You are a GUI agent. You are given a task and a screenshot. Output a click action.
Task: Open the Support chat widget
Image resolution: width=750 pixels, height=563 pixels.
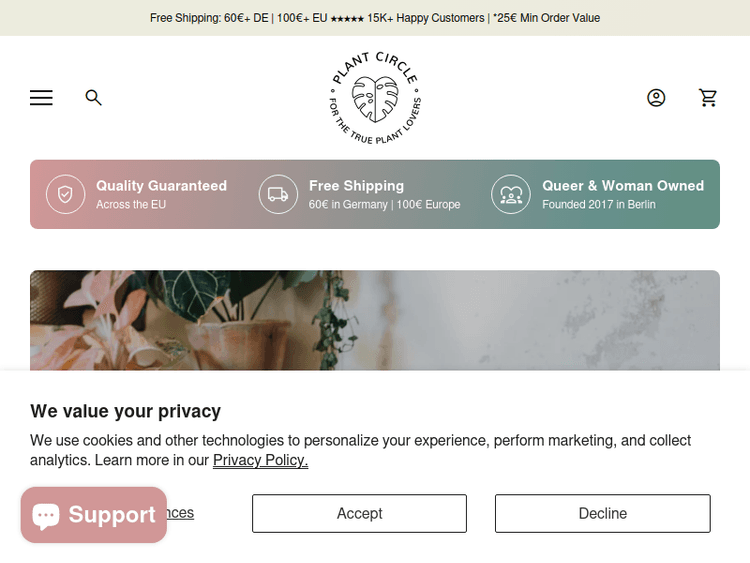pos(94,515)
